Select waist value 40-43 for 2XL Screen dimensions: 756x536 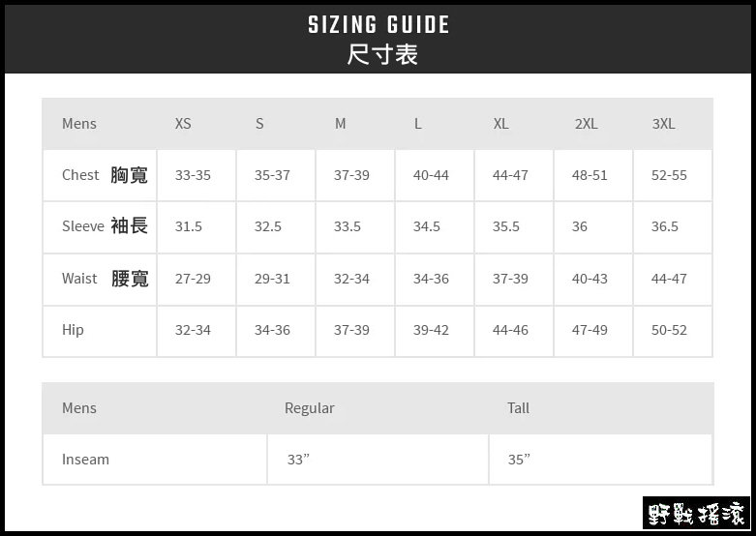pyautogui.click(x=590, y=279)
